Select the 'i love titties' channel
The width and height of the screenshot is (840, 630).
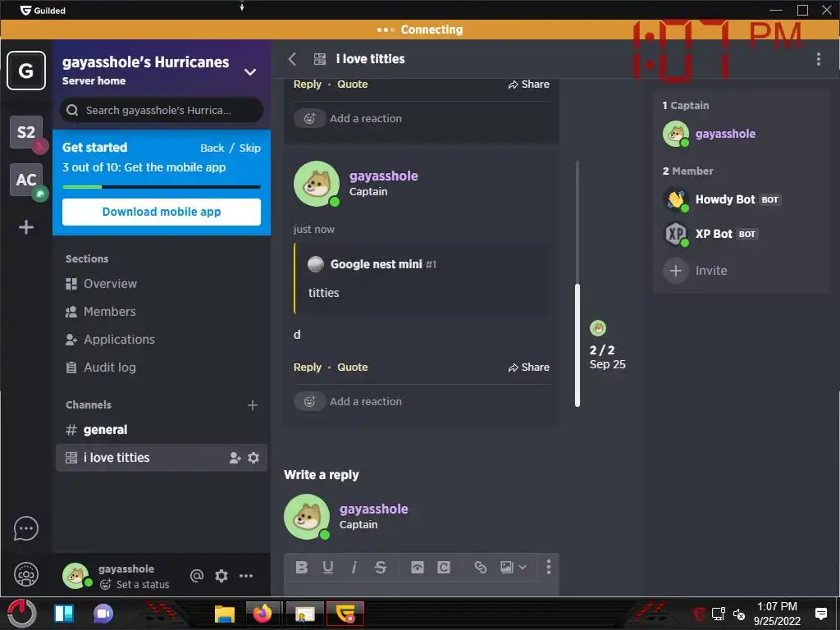(x=162, y=458)
